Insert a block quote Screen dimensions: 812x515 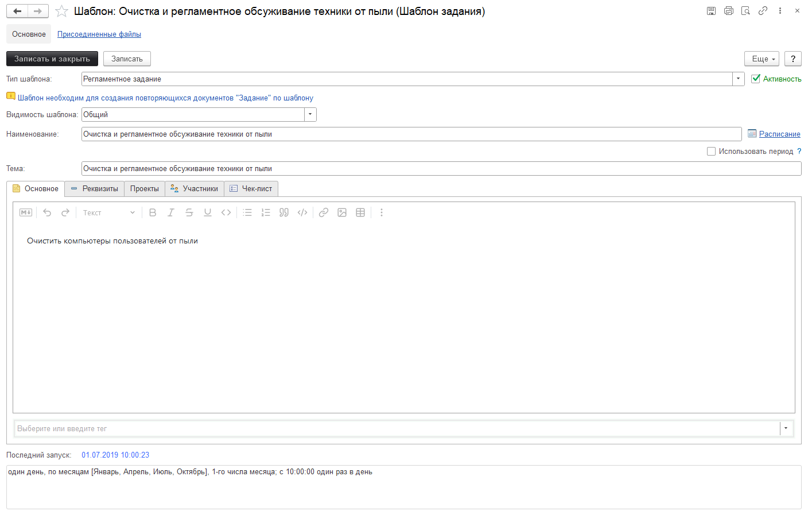point(284,212)
